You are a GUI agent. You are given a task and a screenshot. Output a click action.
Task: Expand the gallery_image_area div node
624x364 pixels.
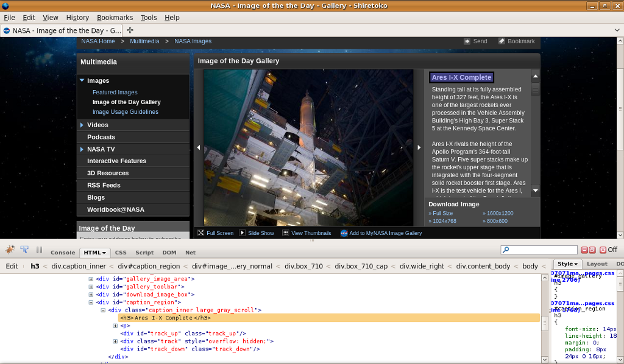(91, 279)
